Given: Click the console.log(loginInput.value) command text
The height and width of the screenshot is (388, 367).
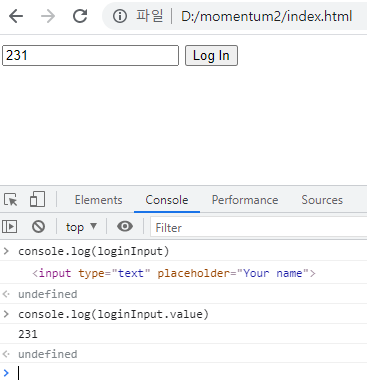Looking at the screenshot, I should click(x=113, y=314).
